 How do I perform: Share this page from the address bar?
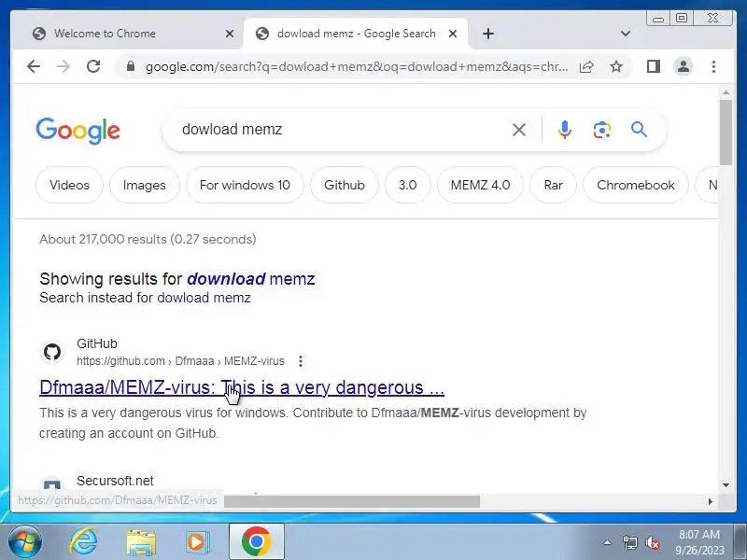point(586,66)
